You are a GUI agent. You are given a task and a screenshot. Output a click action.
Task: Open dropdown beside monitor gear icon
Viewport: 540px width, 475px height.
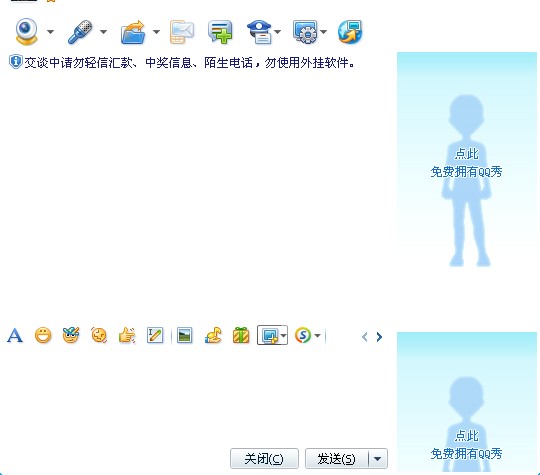click(323, 32)
